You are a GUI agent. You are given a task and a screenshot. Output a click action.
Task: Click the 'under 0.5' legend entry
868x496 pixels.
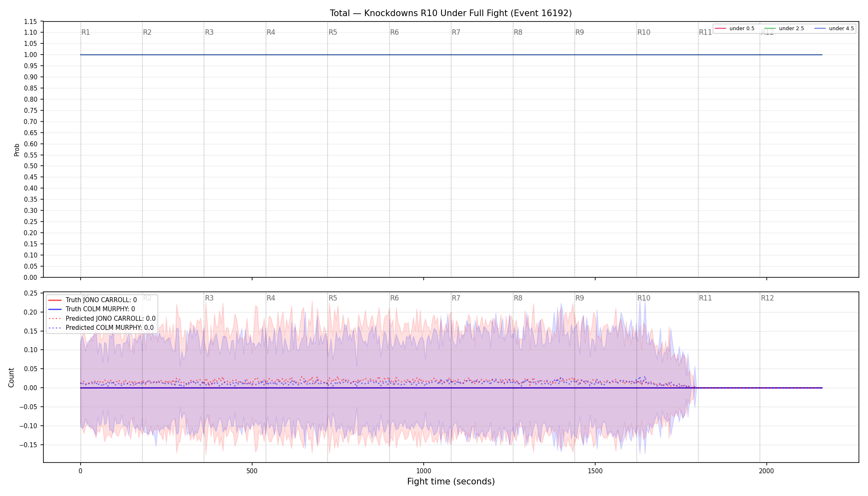pyautogui.click(x=735, y=29)
